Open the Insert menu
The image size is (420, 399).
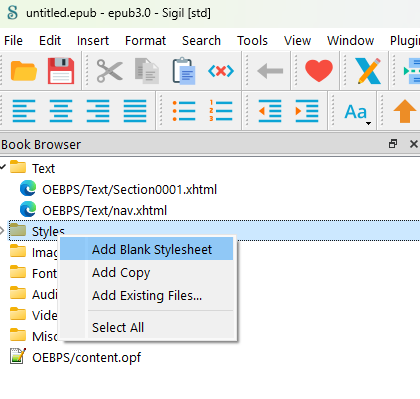[x=93, y=40]
